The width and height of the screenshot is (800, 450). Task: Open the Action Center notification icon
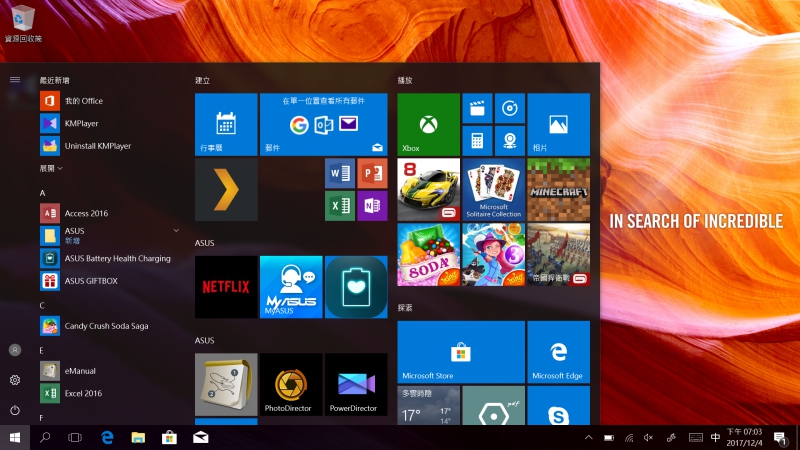[x=780, y=438]
